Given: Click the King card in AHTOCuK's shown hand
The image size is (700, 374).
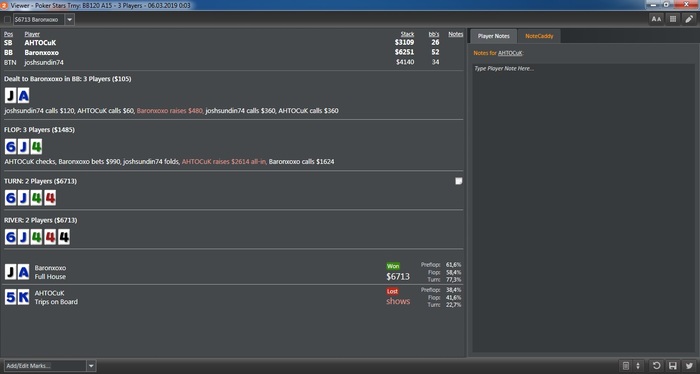Looking at the screenshot, I should click(23, 297).
